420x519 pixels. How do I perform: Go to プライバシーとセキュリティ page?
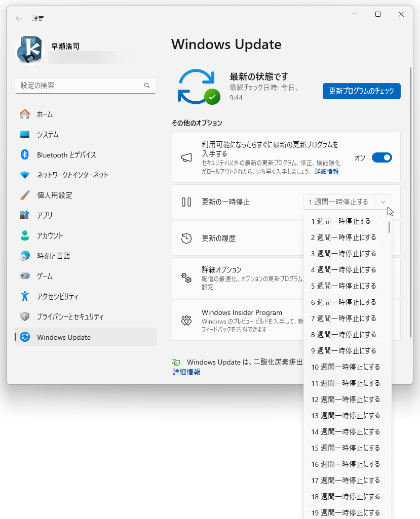pos(86,316)
